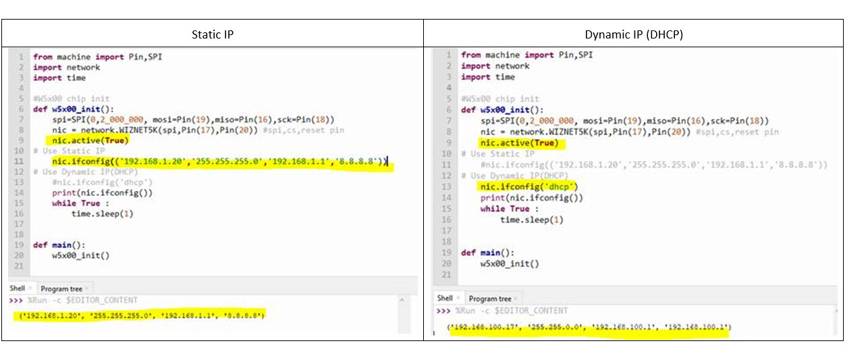This screenshot has height=360, width=868.
Task: Click 'import network' line in Dynamic IP editor
Action: [495, 66]
